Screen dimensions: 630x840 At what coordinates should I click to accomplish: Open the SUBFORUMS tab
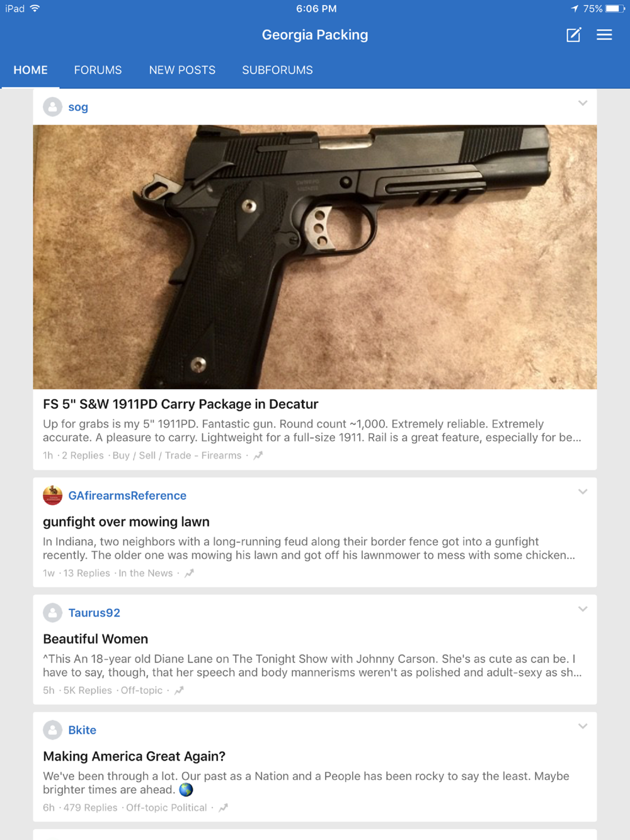point(277,70)
